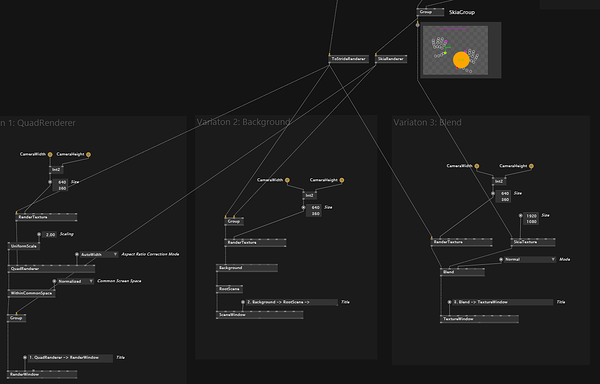Click the Title label beside RenderWindow input
Screen dimensions: 600x384
pos(120,358)
